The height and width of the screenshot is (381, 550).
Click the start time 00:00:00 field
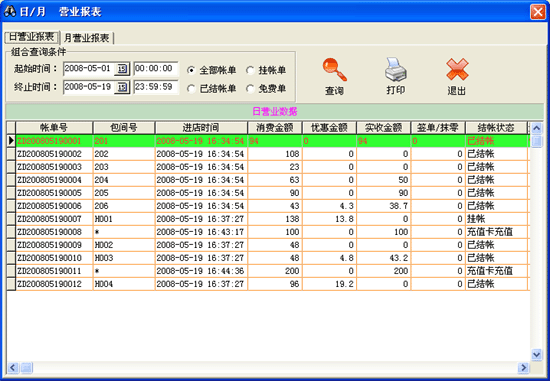(156, 69)
